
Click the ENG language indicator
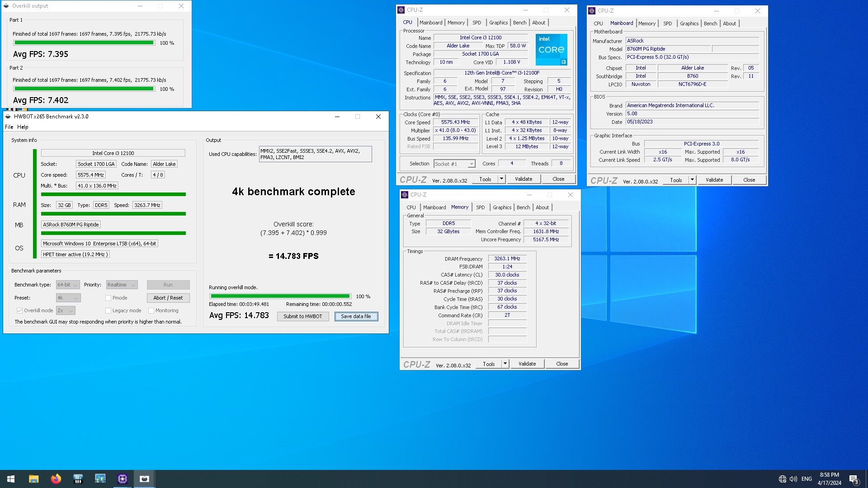[807, 479]
